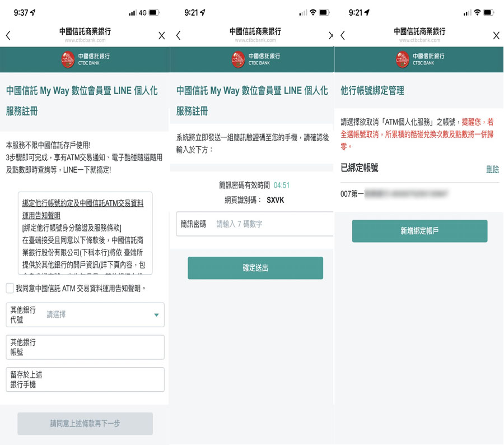Tap the 刪除 link beside 已綁定帳號
This screenshot has width=504, height=445.
pos(492,169)
